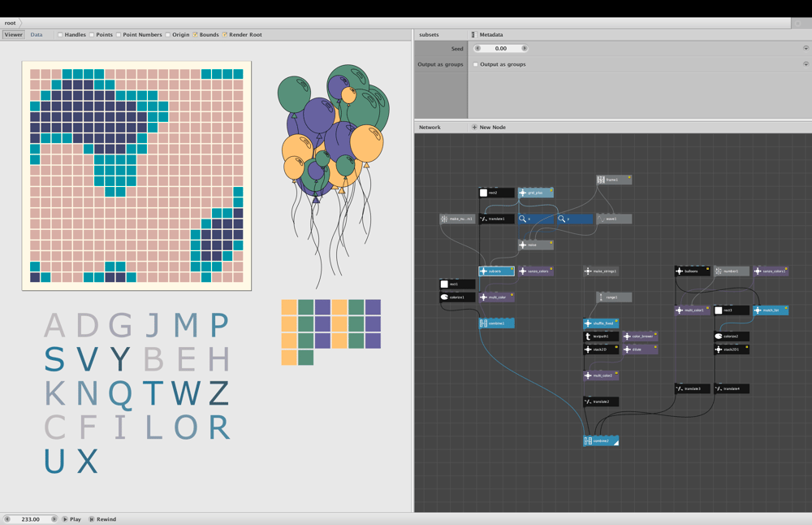Uncheck the Bounds checkbox

[195, 35]
